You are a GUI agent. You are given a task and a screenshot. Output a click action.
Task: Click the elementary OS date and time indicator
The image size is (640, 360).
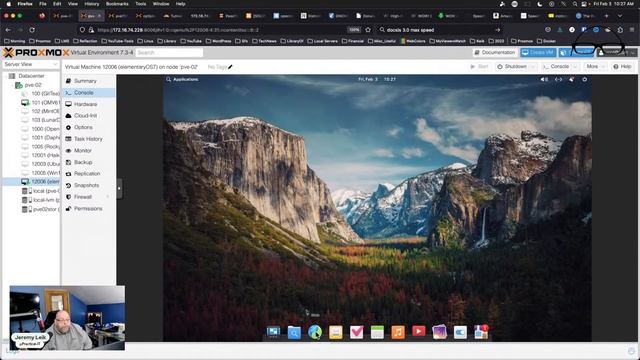point(377,79)
